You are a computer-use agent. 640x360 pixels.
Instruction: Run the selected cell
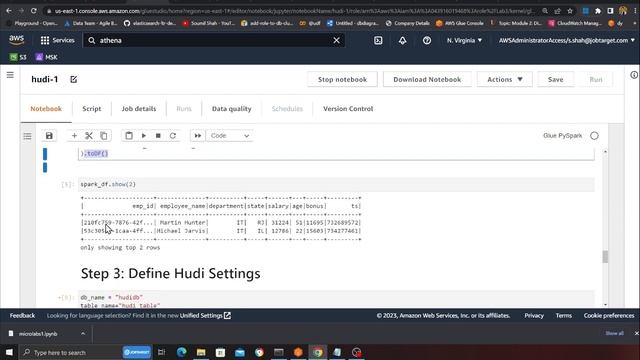[144, 136]
